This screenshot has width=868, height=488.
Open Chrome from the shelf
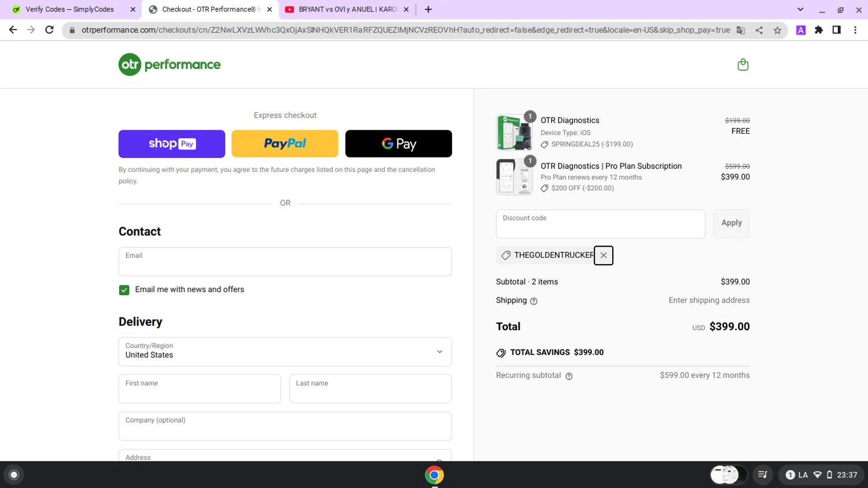434,475
